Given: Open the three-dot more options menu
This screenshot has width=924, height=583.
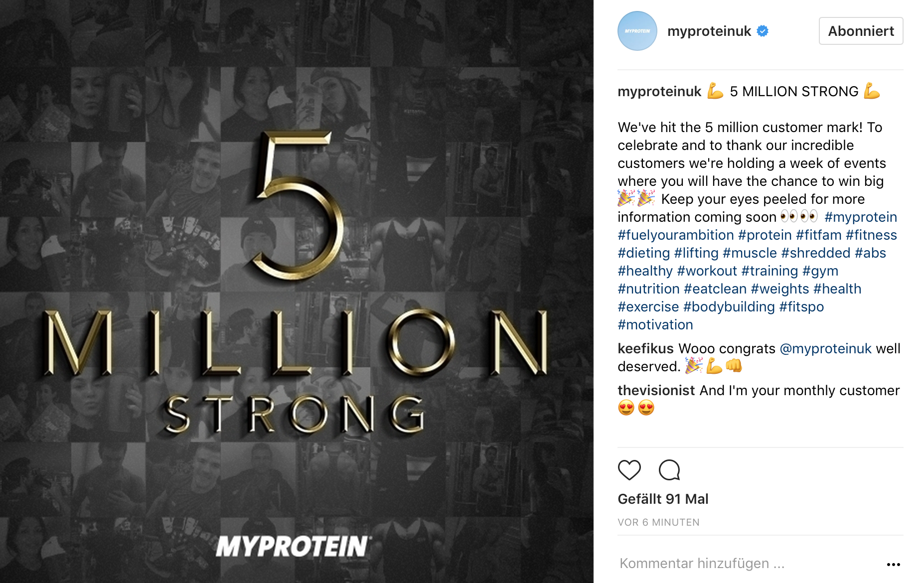Looking at the screenshot, I should pyautogui.click(x=893, y=565).
